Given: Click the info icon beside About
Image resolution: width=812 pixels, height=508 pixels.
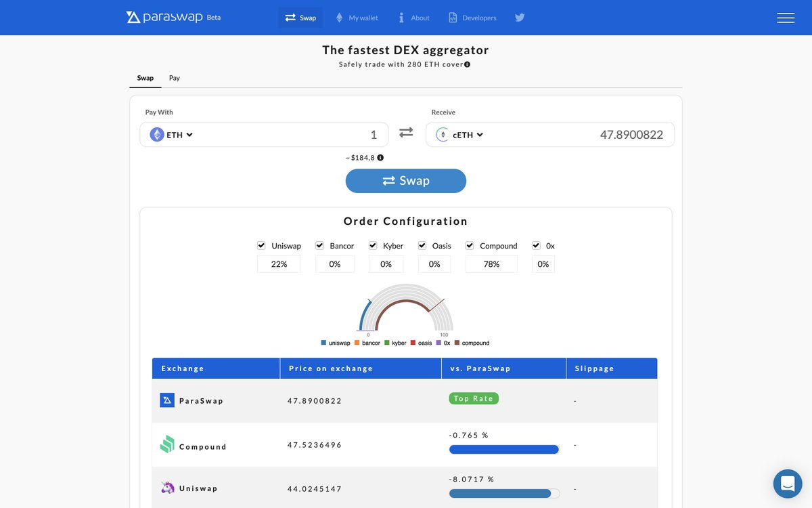Looking at the screenshot, I should (x=401, y=18).
